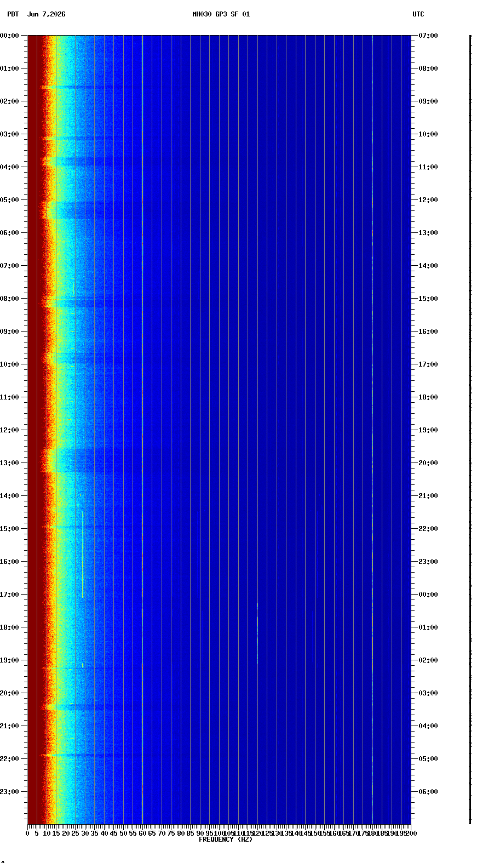Pick the 05:00 PDT axis label
Image resolution: width=494 pixels, height=868 pixels.
point(9,200)
